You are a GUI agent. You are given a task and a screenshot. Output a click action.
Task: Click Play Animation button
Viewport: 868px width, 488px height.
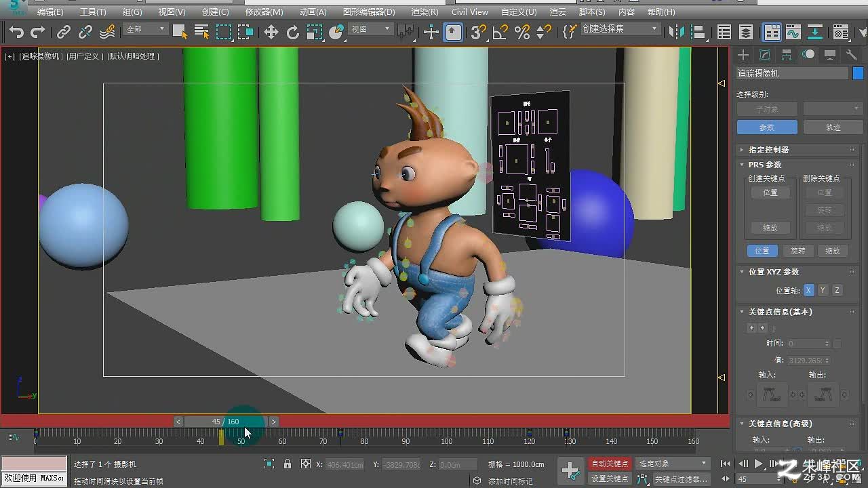(759, 464)
